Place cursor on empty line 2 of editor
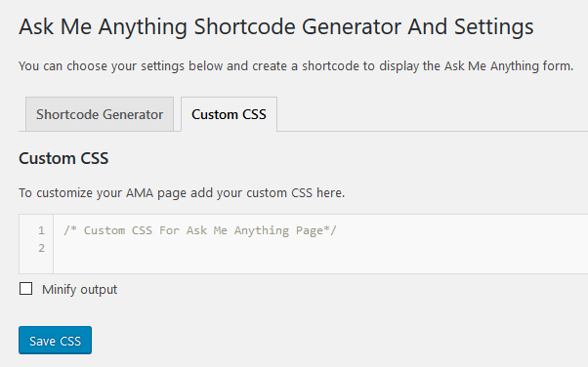Image resolution: width=588 pixels, height=367 pixels. [320, 248]
